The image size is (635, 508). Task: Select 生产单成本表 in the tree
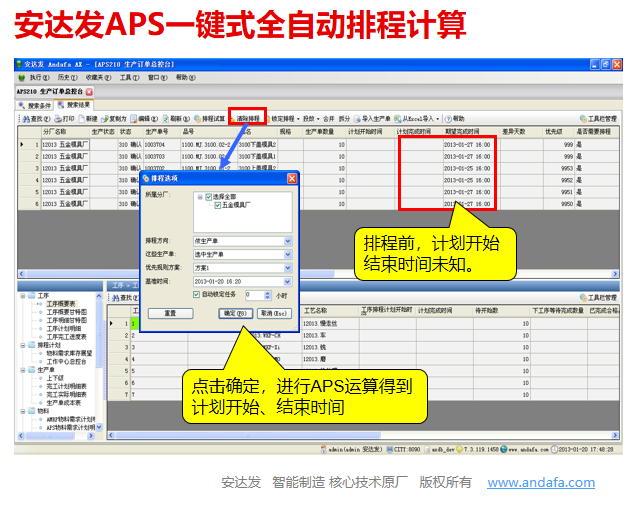[64, 403]
